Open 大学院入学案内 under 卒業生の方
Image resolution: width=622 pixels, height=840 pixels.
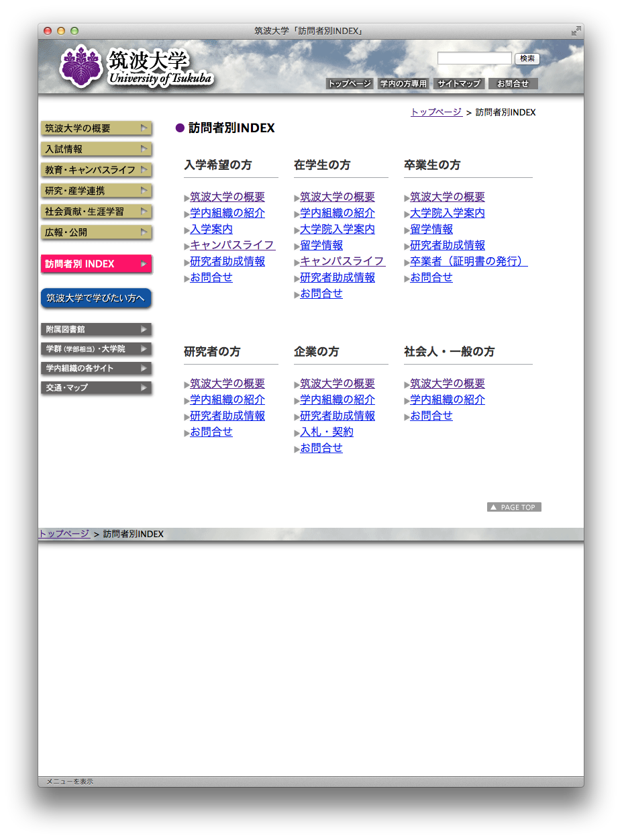[x=448, y=213]
